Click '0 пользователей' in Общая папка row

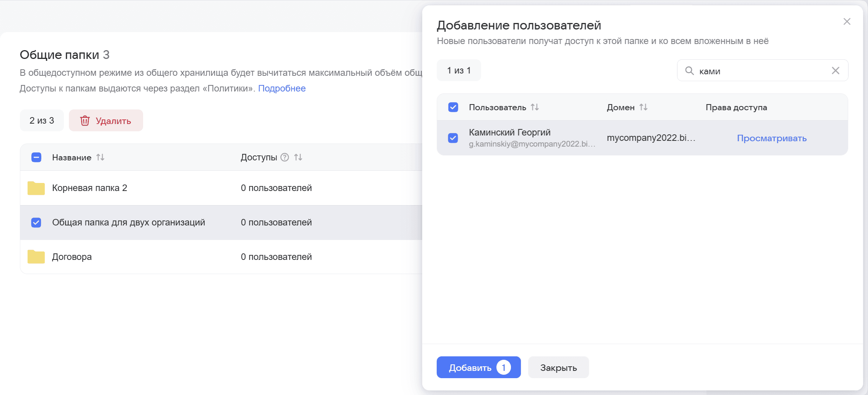[276, 222]
